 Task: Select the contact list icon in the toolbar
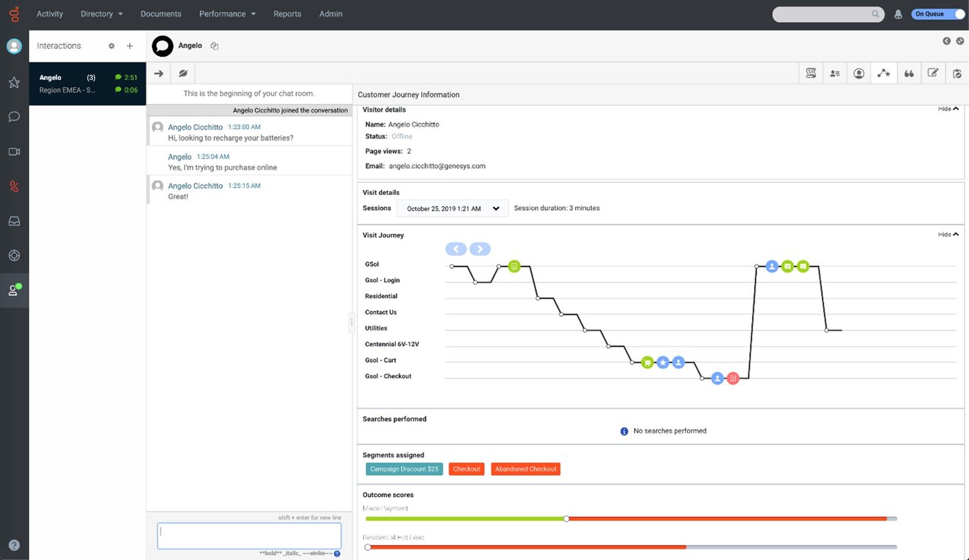coord(835,72)
